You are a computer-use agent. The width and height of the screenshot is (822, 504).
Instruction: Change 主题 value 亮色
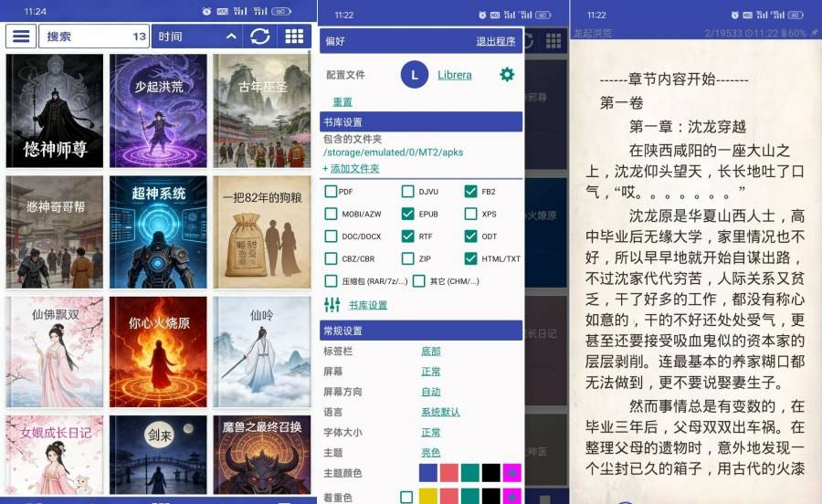pyautogui.click(x=431, y=453)
